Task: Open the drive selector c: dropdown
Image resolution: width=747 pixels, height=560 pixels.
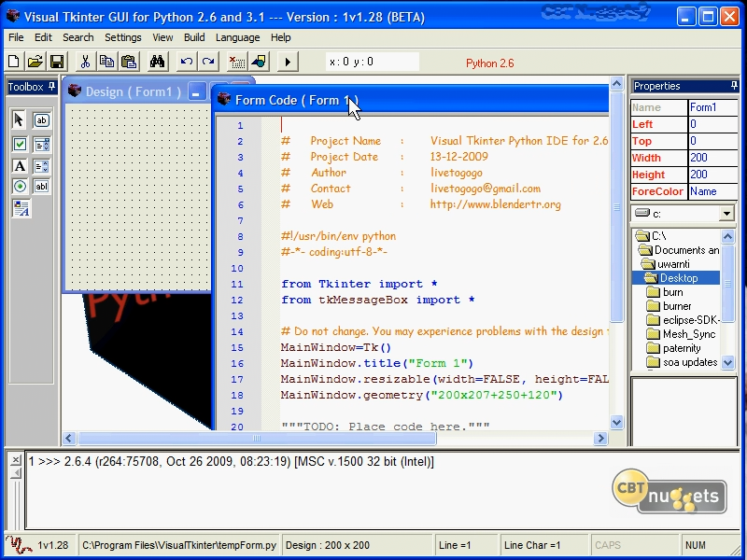Action: click(726, 214)
